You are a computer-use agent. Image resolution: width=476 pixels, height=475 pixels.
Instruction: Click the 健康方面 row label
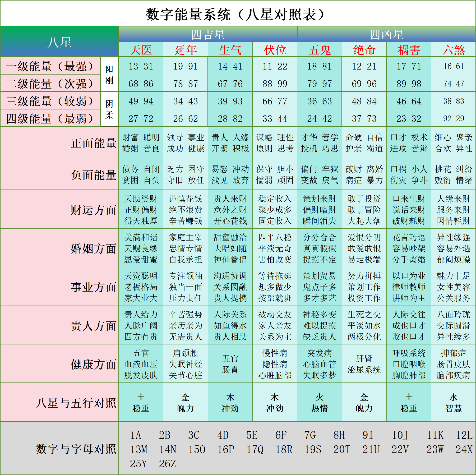[59, 364]
